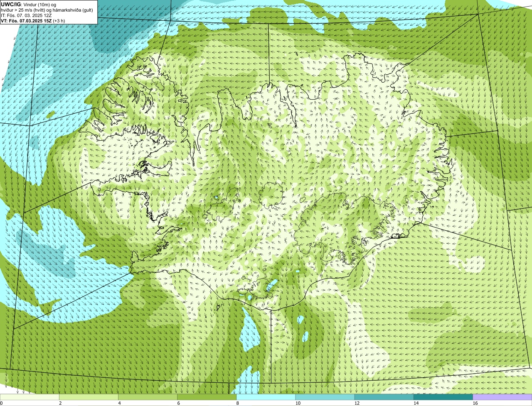Click the 'IT: Fös. 07. 03. 2025 12Z' line

pyautogui.click(x=26, y=15)
